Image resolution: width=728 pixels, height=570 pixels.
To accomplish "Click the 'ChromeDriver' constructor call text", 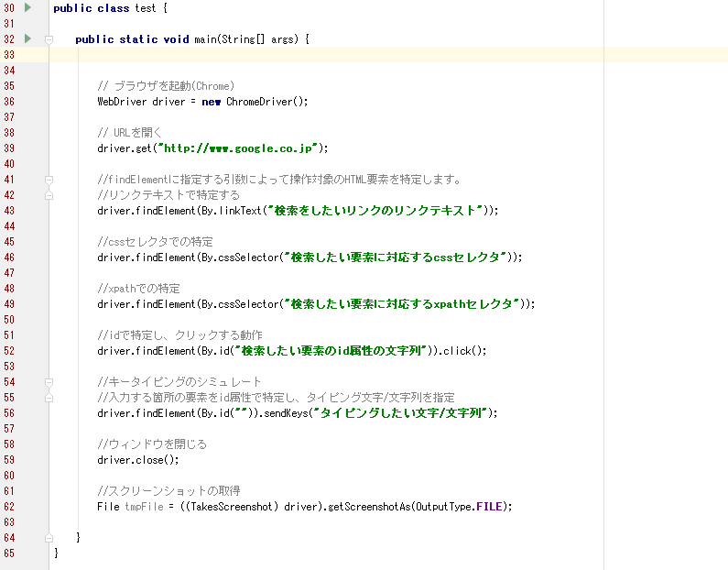I will click(x=259, y=102).
